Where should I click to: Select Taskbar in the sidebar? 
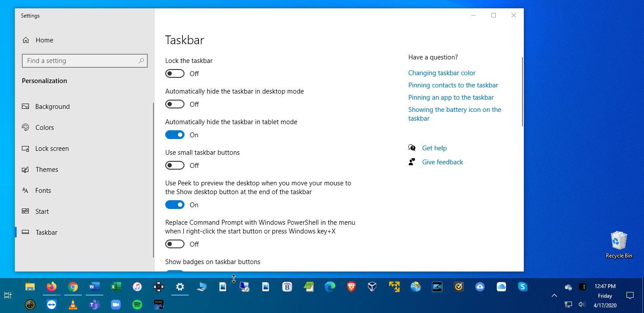tap(84, 232)
